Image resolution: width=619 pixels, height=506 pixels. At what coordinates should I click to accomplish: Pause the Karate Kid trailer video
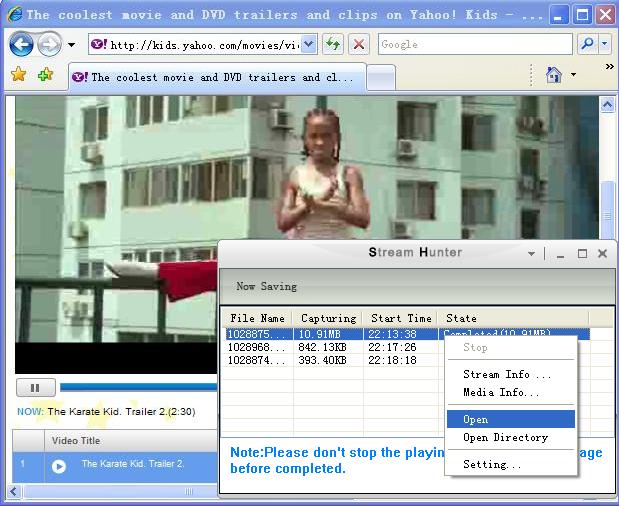pos(36,388)
